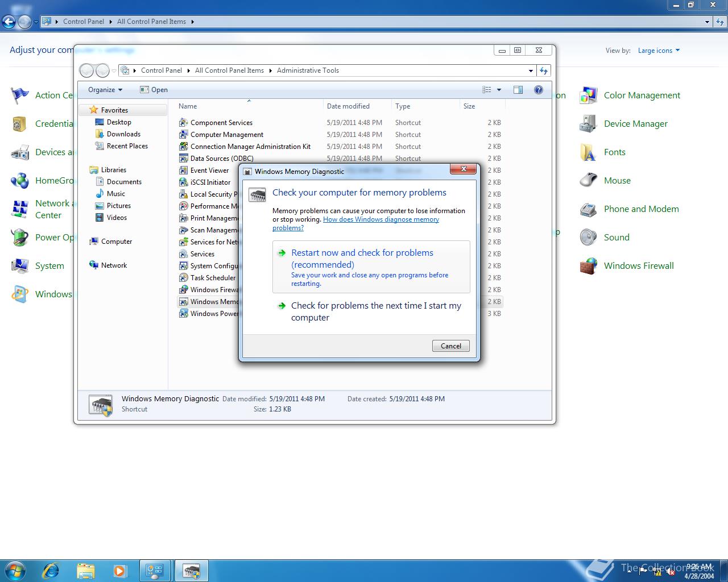Screen dimensions: 728x582
Task: Toggle the preview pane icon
Action: click(x=518, y=90)
